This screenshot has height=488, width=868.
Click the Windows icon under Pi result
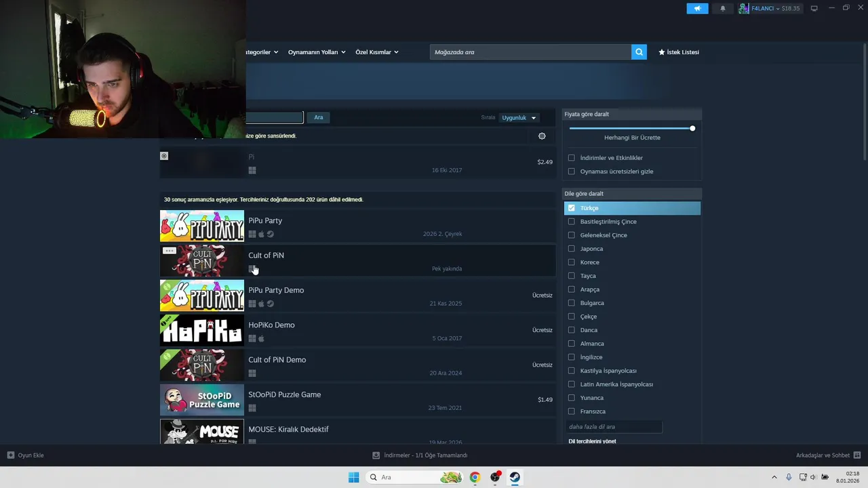pos(252,170)
